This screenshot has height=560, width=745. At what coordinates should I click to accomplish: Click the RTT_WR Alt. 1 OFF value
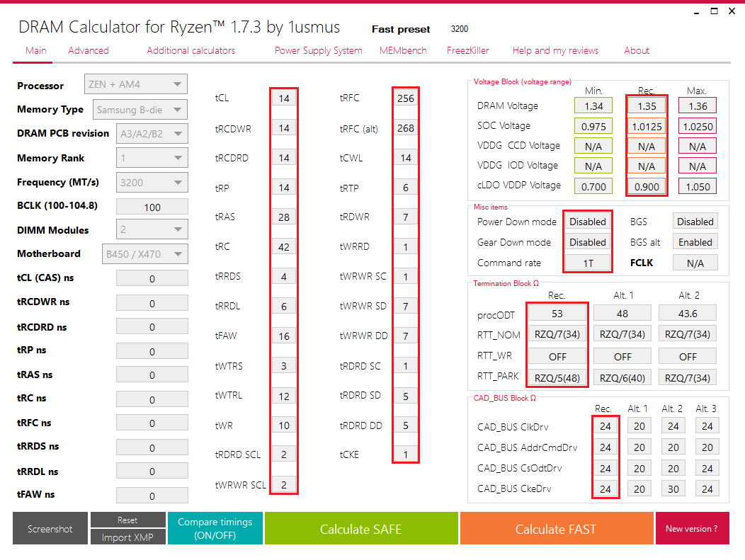(x=622, y=356)
